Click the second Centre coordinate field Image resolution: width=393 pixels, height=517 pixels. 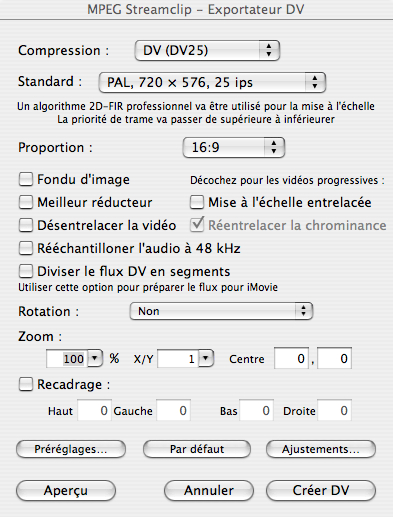tap(334, 359)
